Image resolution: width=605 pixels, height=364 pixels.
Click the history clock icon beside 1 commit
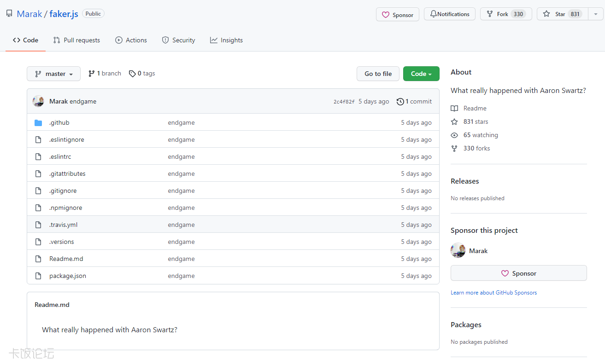[x=400, y=102]
